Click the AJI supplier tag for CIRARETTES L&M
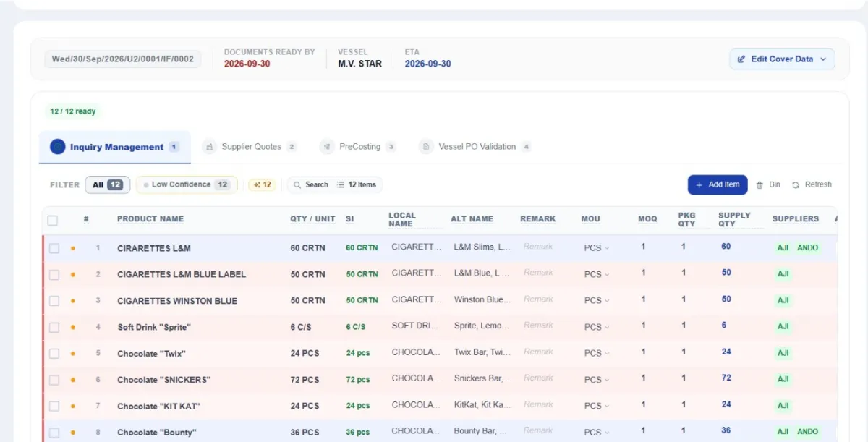Image resolution: width=868 pixels, height=442 pixels. tap(783, 247)
